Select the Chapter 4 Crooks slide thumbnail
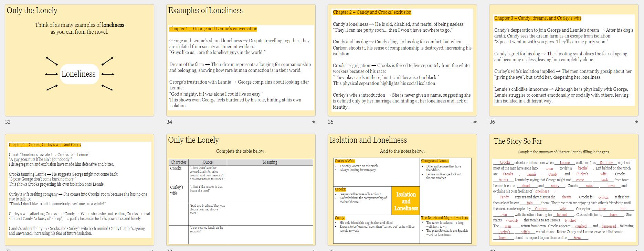Image resolution: width=644 pixels, height=251 pixels. coord(79,189)
